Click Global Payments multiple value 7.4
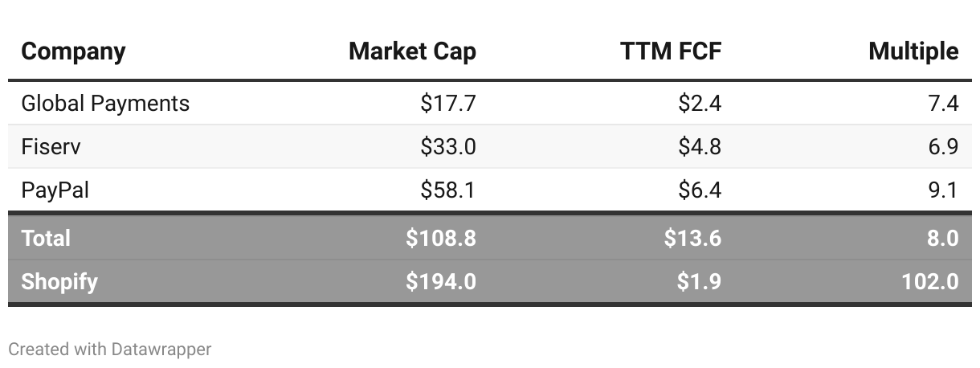Viewport: 980px width, 368px height. tap(943, 104)
